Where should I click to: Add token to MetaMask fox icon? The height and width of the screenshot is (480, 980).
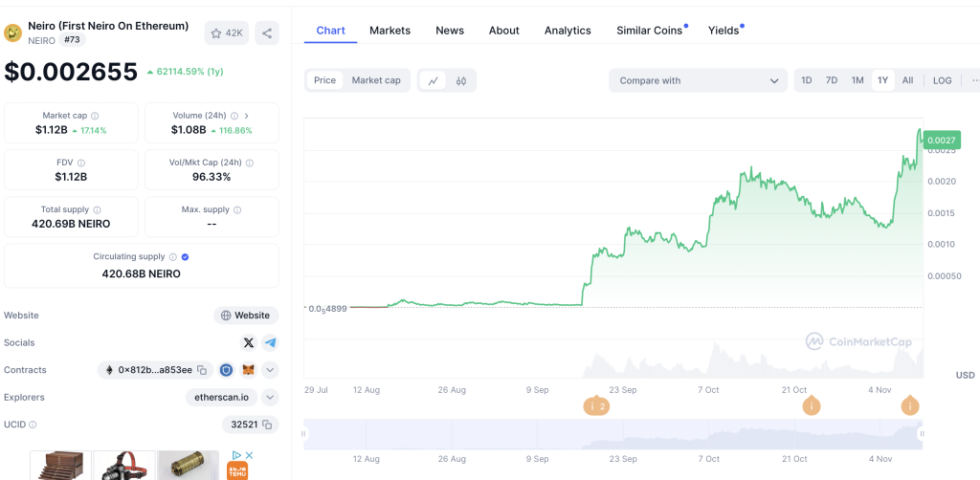[x=249, y=370]
